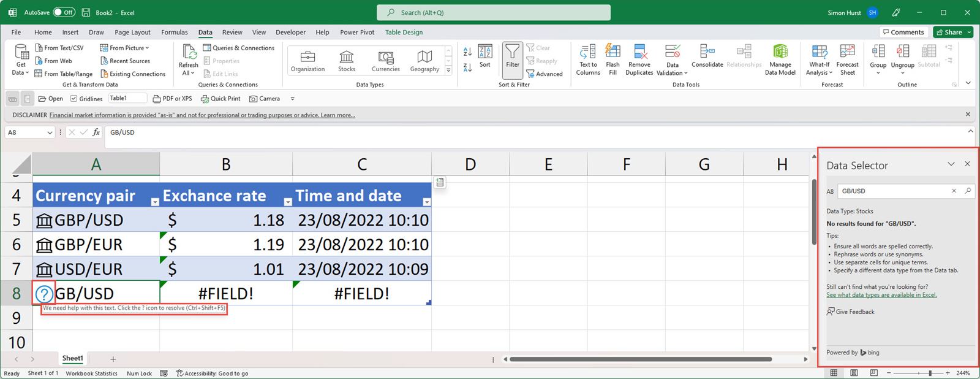This screenshot has height=379, width=980.
Task: Click Give Feedback in Data Selector
Action: click(850, 312)
